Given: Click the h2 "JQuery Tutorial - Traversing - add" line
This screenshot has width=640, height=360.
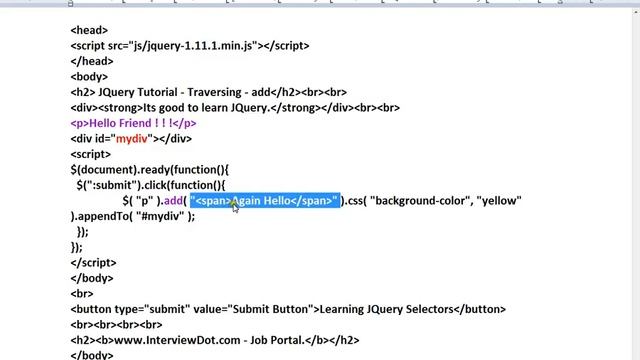Looking at the screenshot, I should click(209, 92).
